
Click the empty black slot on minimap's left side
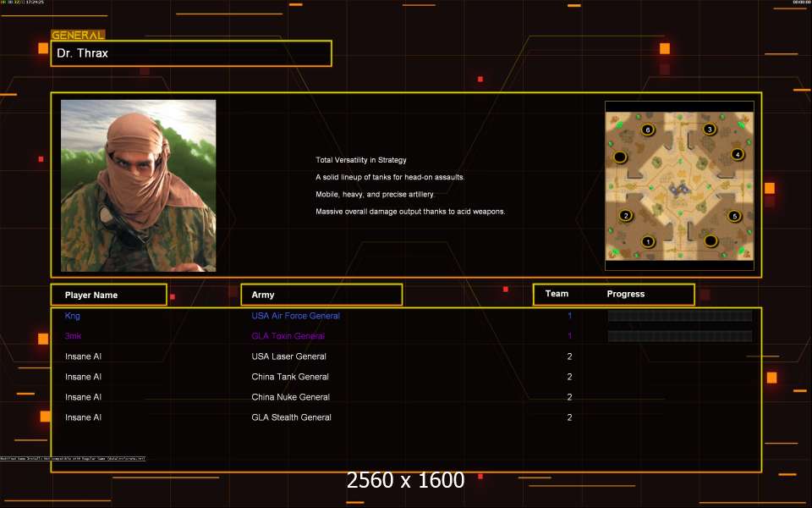pyautogui.click(x=620, y=157)
